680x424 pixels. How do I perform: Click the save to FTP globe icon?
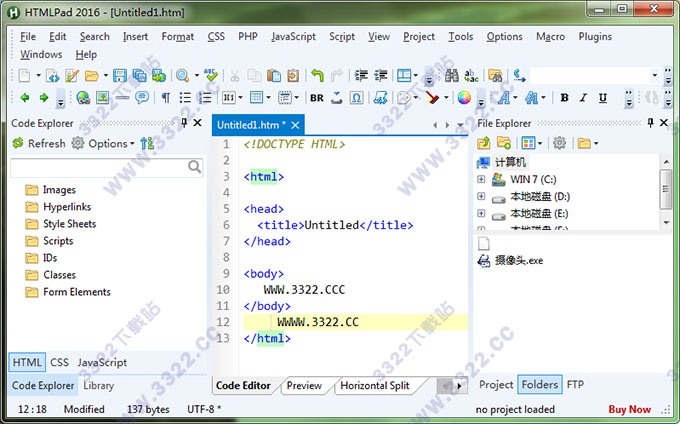pos(159,75)
